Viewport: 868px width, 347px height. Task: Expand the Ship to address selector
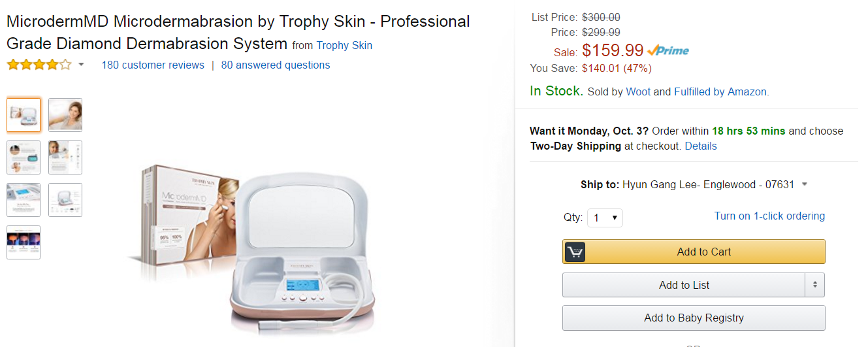point(805,184)
